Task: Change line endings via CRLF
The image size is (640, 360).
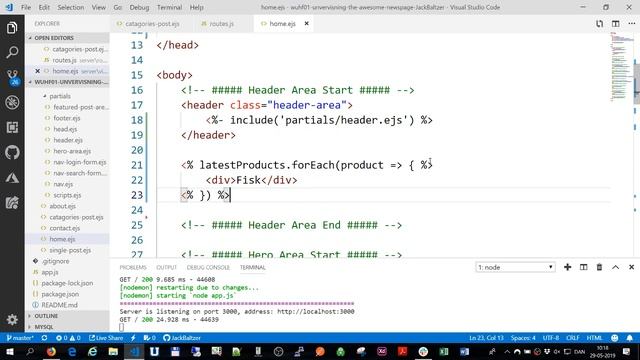Action: [x=573, y=338]
